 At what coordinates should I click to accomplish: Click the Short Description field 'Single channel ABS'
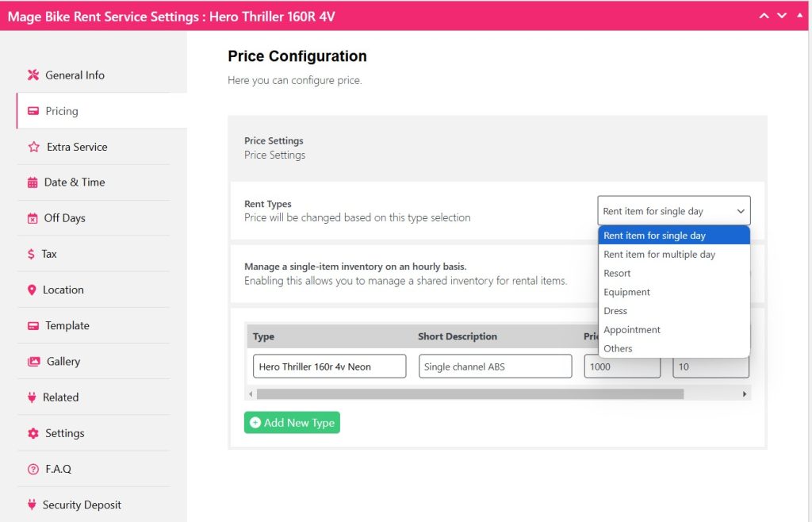point(495,367)
